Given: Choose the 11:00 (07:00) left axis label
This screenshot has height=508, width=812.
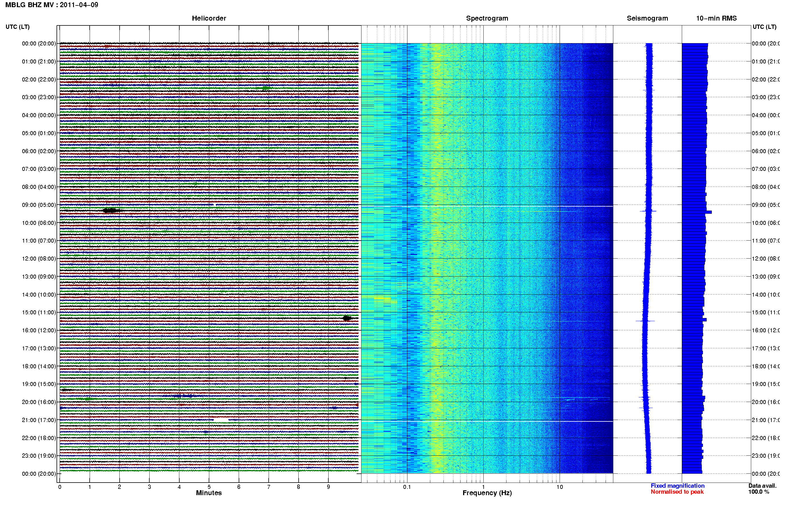Looking at the screenshot, I should tap(39, 241).
